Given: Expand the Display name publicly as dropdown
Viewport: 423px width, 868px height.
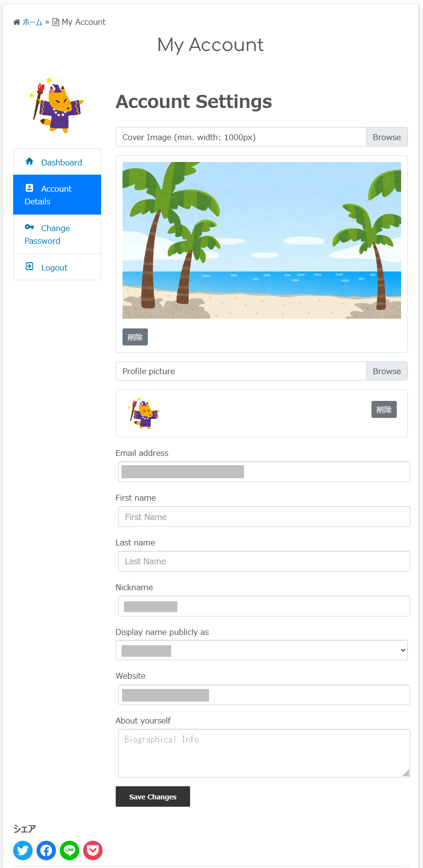Looking at the screenshot, I should click(x=262, y=651).
